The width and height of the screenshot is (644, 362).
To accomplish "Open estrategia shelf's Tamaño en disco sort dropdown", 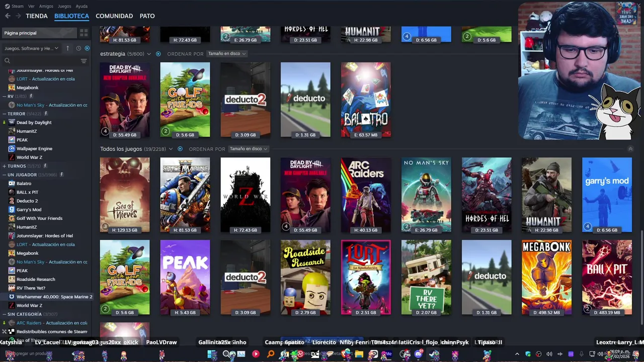I will coord(226,54).
